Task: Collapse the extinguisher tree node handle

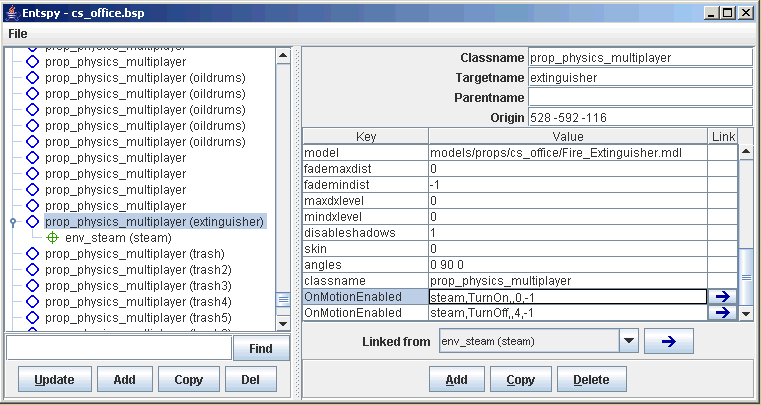Action: [13, 222]
